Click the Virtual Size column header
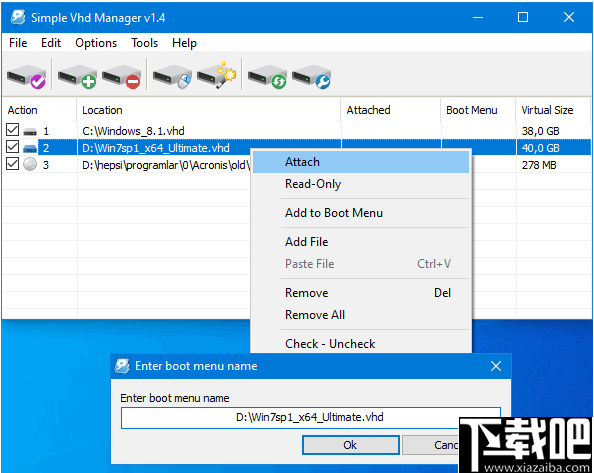Image resolution: width=594 pixels, height=473 pixels. 553,110
